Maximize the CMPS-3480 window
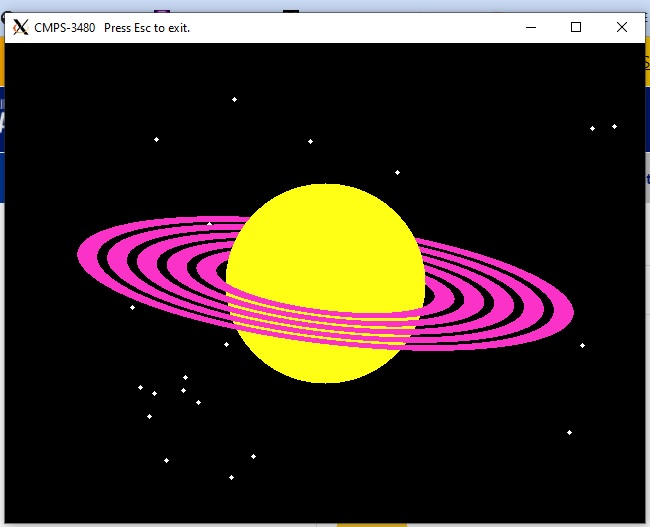Viewport: 650px width, 527px height. [576, 27]
